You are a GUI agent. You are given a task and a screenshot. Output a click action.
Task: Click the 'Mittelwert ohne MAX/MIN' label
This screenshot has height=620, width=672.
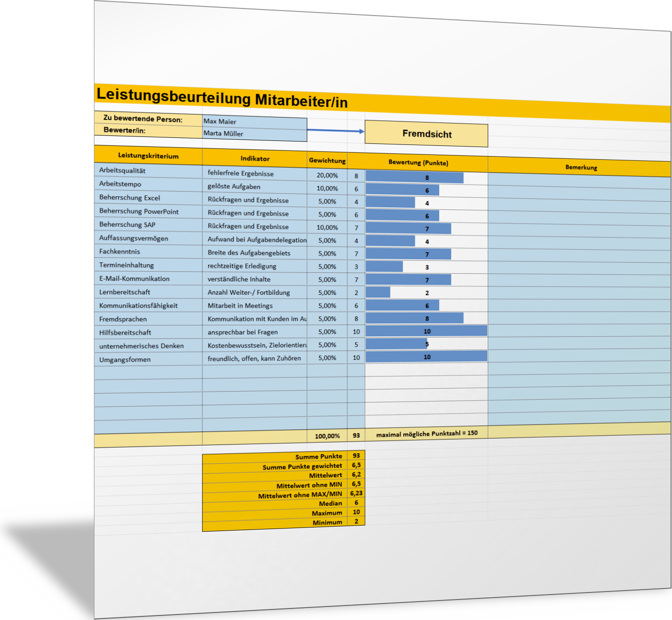point(300,495)
